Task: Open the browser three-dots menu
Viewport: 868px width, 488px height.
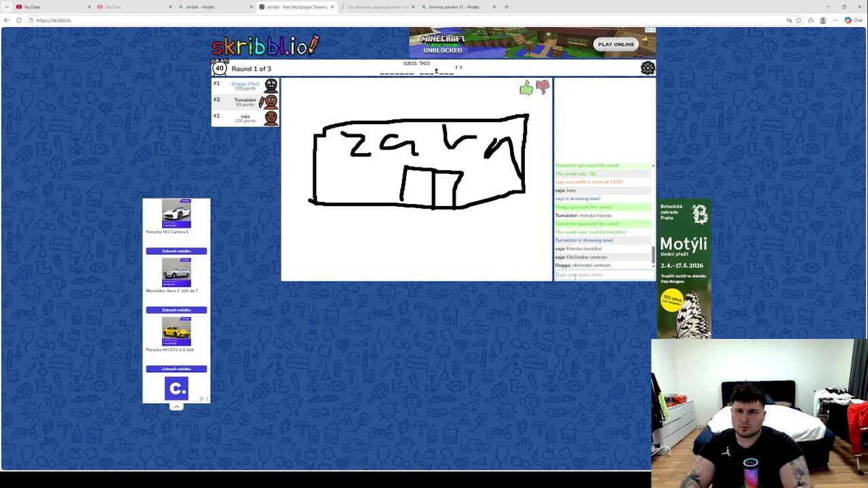Action: click(x=835, y=20)
